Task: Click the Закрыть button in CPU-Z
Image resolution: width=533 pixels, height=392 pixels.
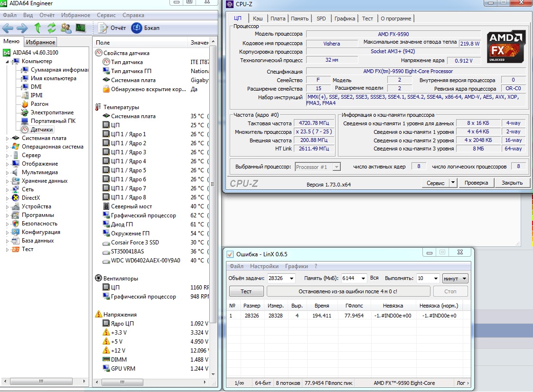Action: (512, 183)
